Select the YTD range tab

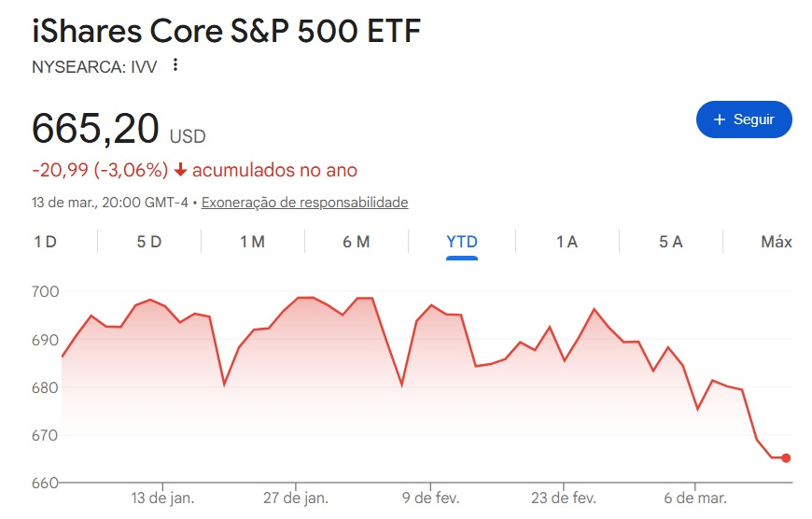[x=462, y=242]
